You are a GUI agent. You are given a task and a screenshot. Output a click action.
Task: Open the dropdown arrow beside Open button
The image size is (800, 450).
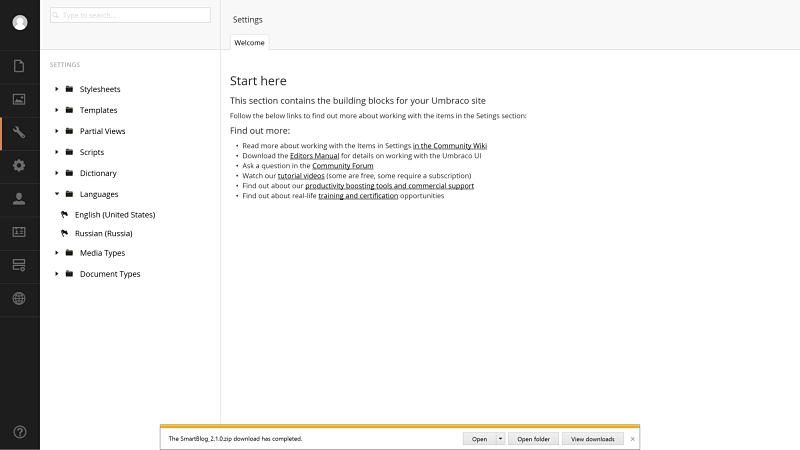[x=500, y=438]
